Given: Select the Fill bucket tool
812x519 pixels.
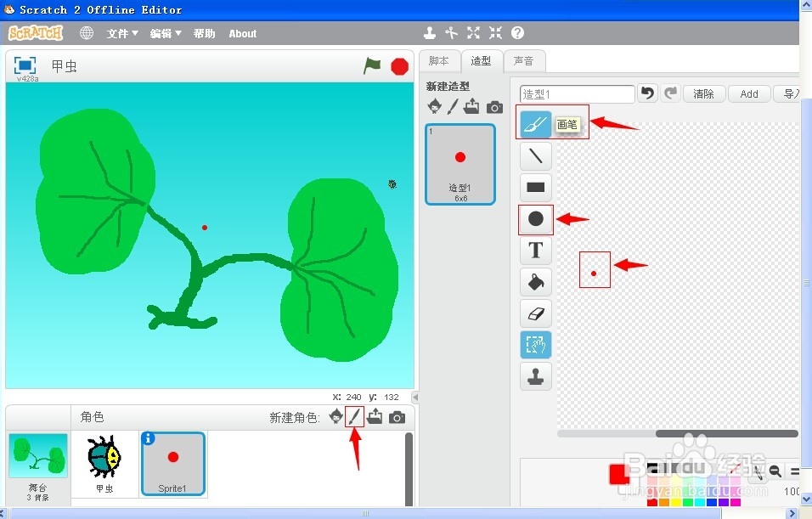Looking at the screenshot, I should 535,282.
